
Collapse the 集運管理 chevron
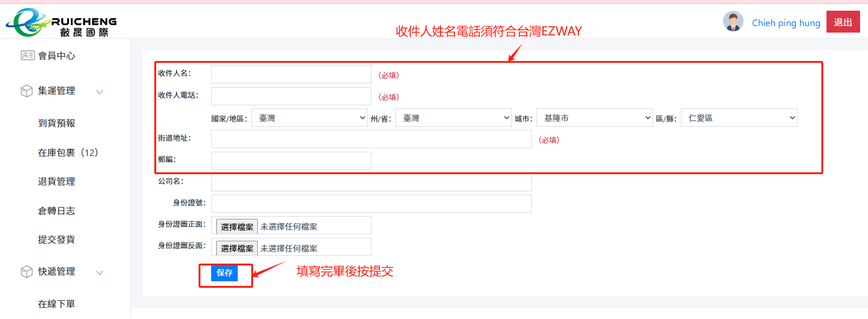point(99,92)
